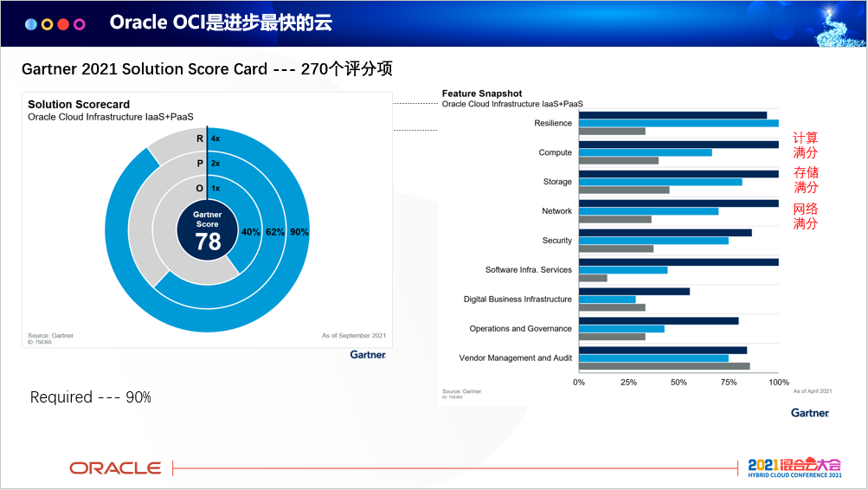Click the 'Required --- 90%' text
The width and height of the screenshot is (868, 490).
(x=91, y=397)
